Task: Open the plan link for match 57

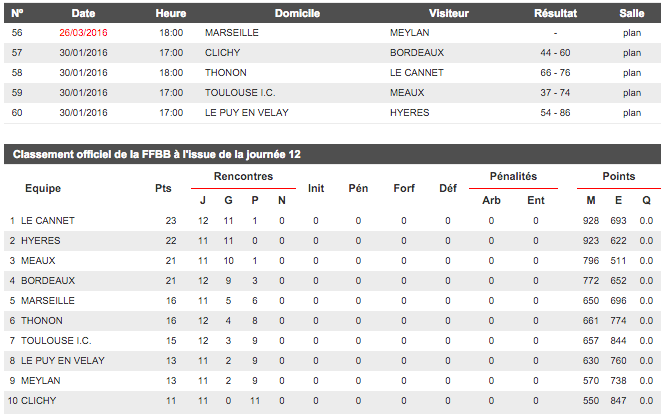Action: click(631, 52)
